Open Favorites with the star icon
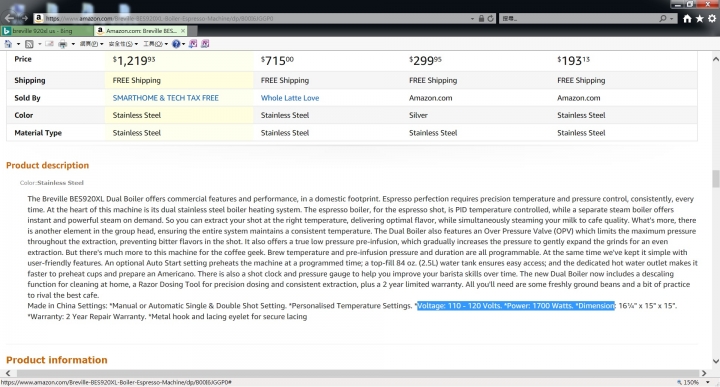 click(x=699, y=18)
